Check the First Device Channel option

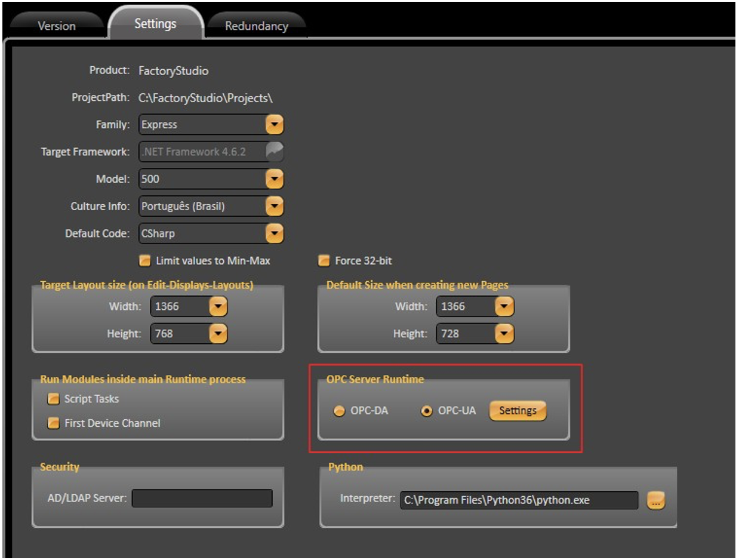pyautogui.click(x=53, y=423)
